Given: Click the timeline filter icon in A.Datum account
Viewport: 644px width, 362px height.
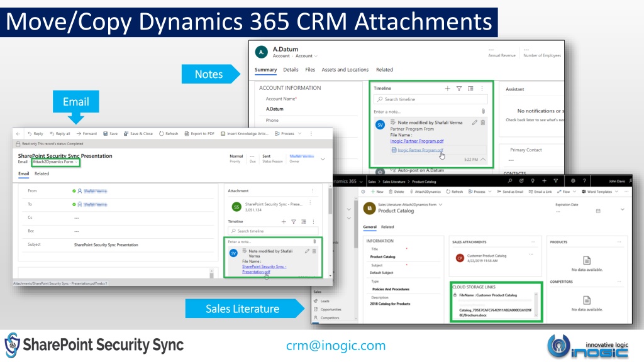Looking at the screenshot, I should tap(459, 89).
